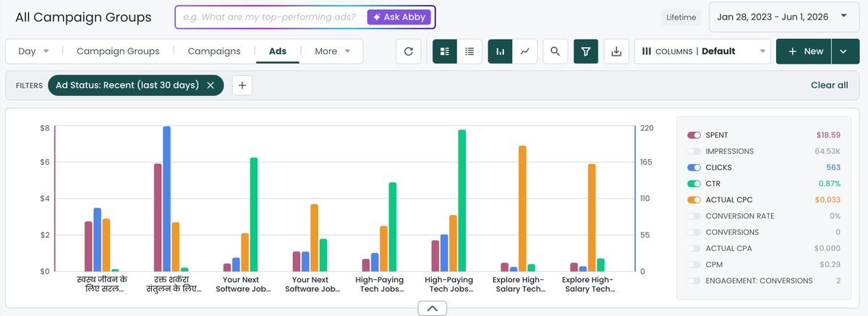Screen dimensions: 868x316
Task: Select the Ads tab
Action: 278,51
